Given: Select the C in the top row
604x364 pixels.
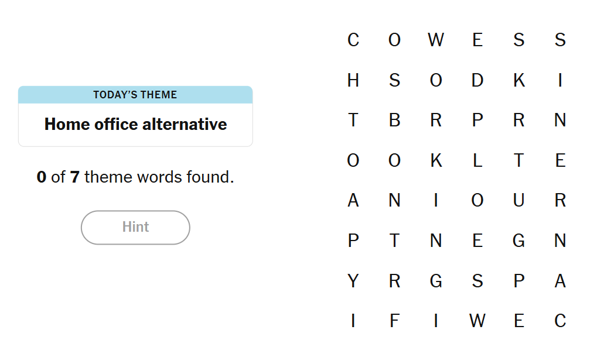Looking at the screenshot, I should tap(353, 40).
